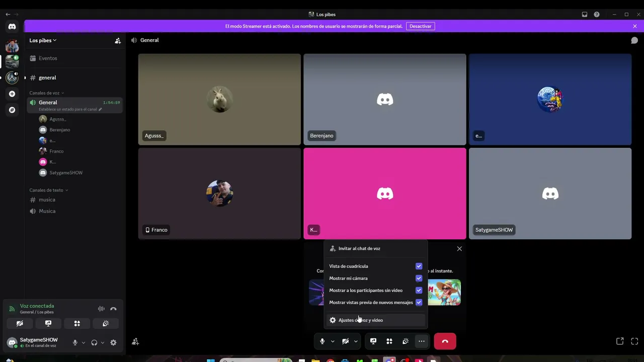Show the voice channel chat bubble

click(634, 40)
